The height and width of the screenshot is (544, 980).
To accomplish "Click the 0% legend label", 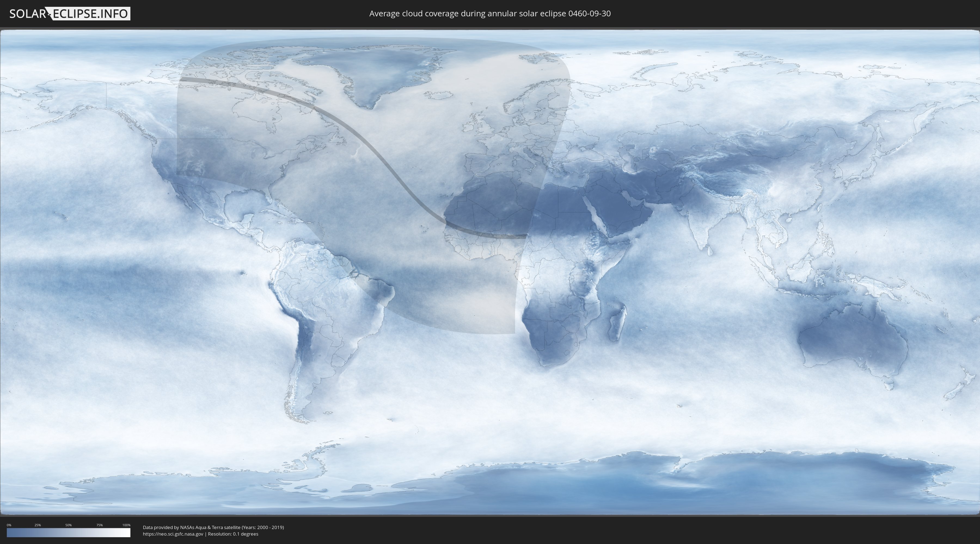I will pyautogui.click(x=9, y=525).
